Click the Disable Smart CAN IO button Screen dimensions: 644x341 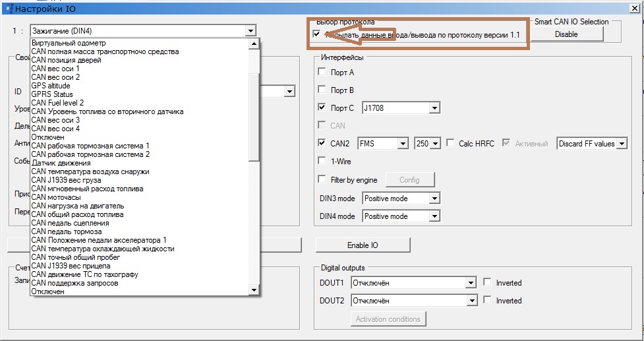coord(567,34)
